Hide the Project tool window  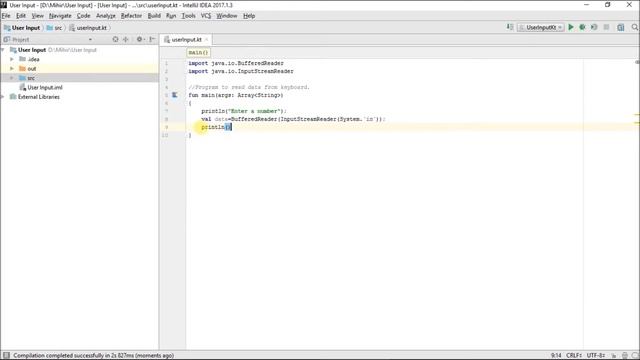(152, 39)
